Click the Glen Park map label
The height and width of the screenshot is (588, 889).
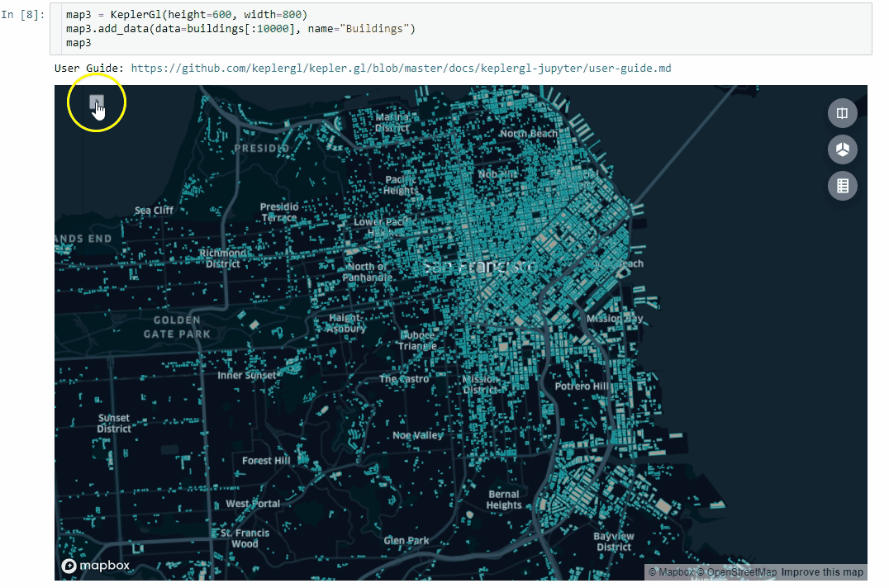[x=406, y=540]
